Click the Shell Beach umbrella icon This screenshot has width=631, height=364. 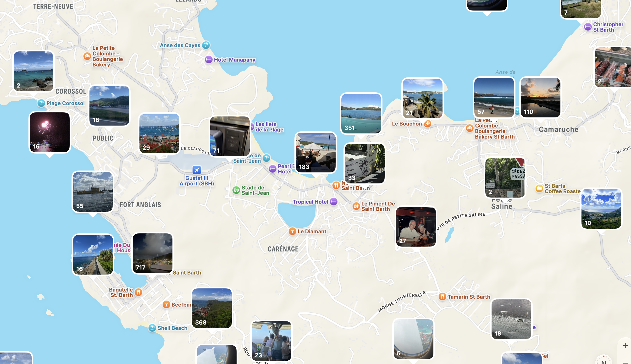(x=152, y=328)
